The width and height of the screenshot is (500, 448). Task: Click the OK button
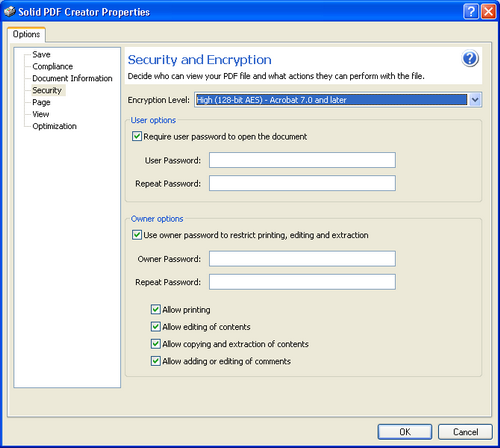click(x=405, y=432)
